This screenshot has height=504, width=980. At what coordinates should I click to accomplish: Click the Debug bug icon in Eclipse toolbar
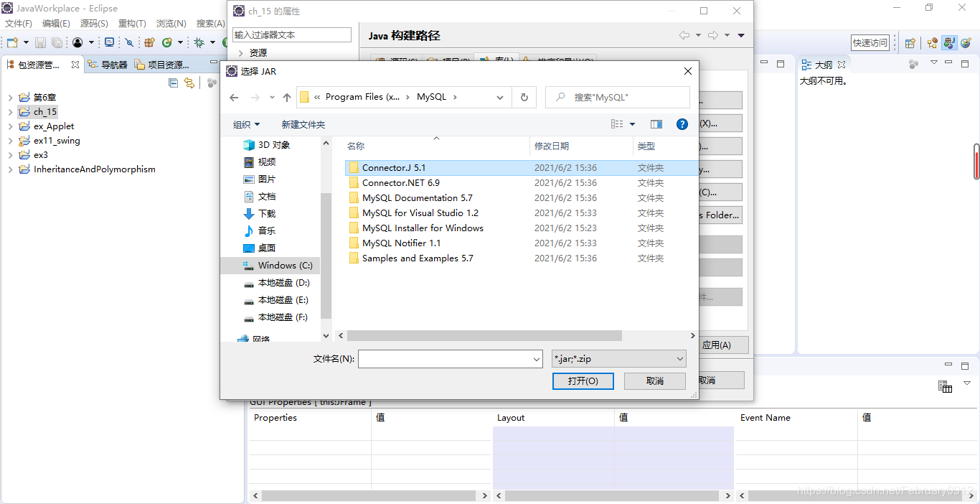pos(199,43)
